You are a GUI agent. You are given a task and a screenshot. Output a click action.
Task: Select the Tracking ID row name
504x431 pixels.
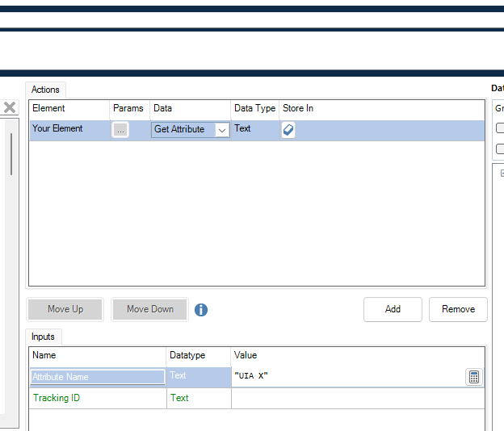point(98,398)
